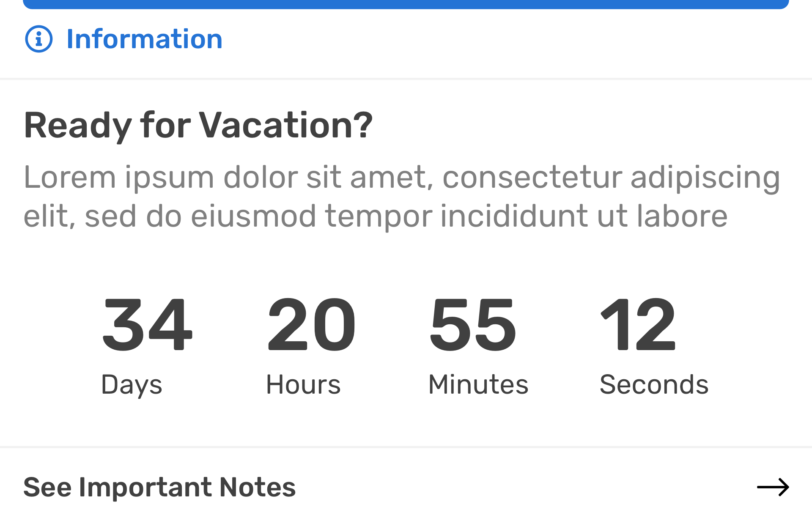Click the Minutes label
Image resolution: width=812 pixels, height=526 pixels.
coord(478,385)
